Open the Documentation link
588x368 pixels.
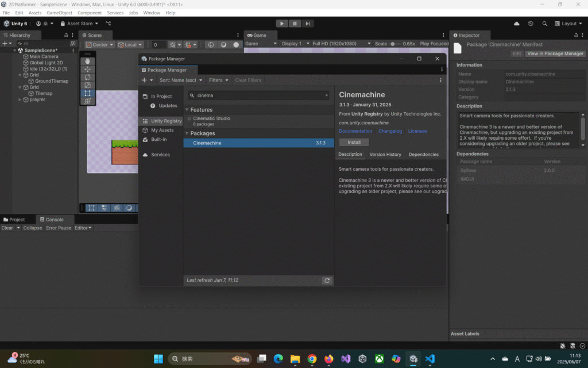355,131
